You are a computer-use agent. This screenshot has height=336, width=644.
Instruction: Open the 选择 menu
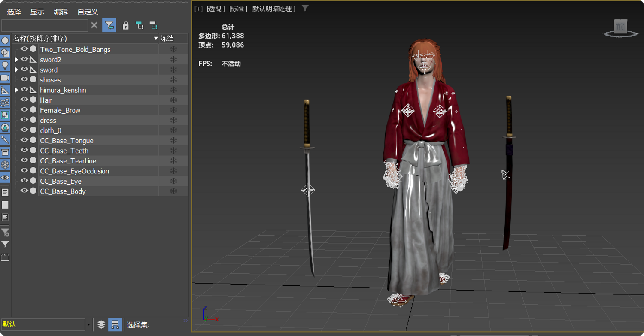[14, 12]
